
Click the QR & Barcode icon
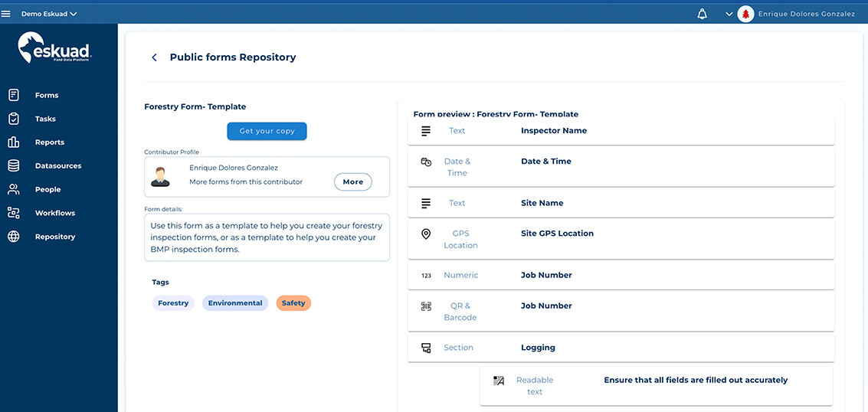[426, 306]
